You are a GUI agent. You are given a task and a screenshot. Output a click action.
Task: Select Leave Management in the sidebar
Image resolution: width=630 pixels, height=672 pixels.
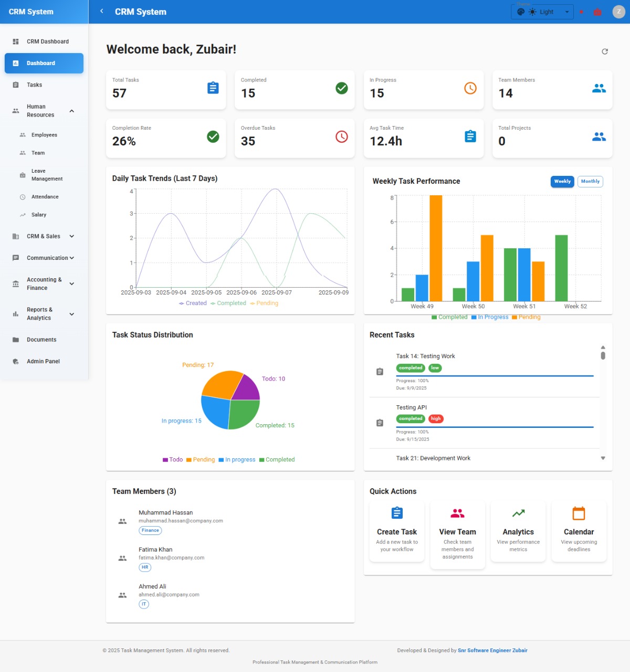47,174
